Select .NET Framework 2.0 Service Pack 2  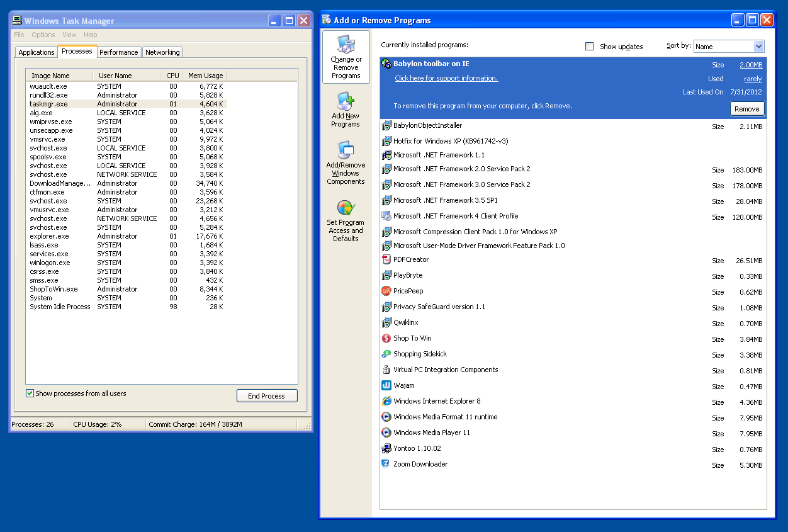tap(573, 169)
